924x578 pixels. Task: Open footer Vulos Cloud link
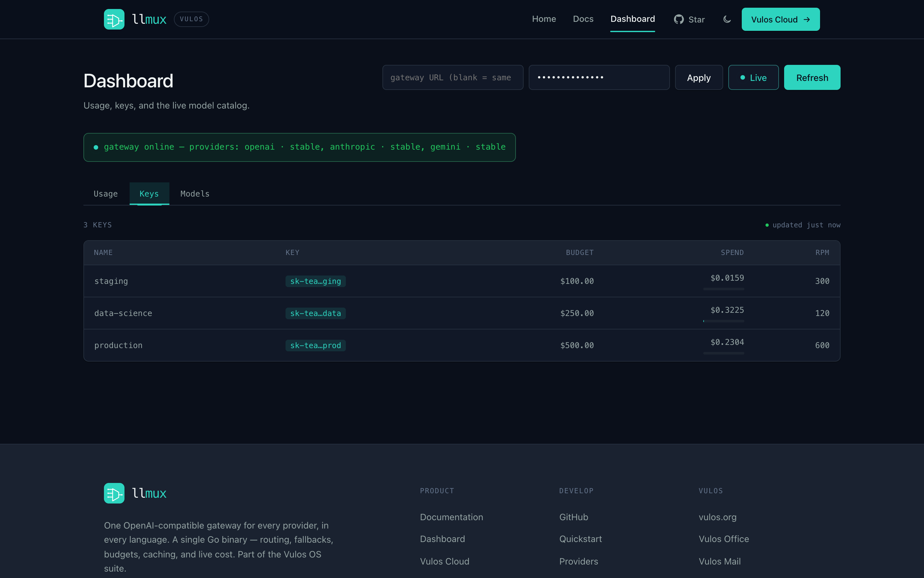pos(444,562)
